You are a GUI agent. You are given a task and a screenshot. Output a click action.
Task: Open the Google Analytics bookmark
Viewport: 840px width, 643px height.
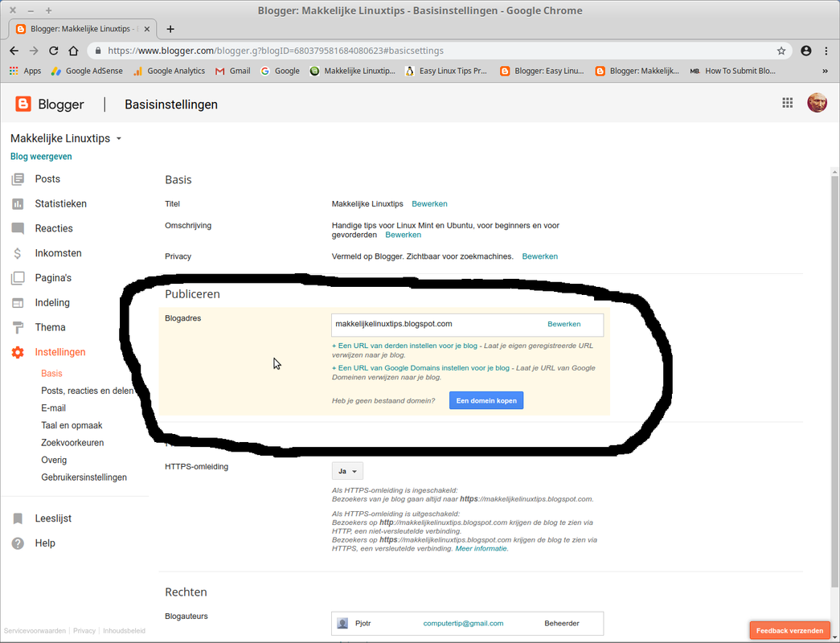click(170, 71)
